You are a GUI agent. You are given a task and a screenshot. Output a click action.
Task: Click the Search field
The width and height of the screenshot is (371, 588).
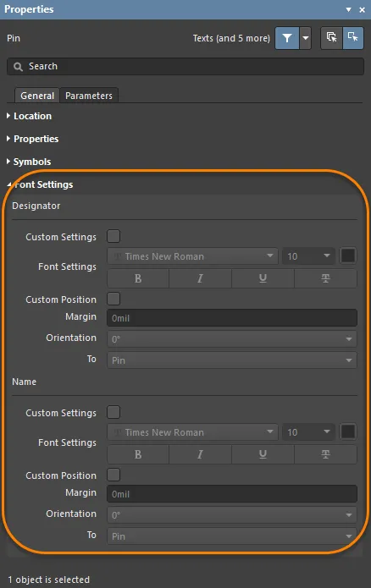185,66
